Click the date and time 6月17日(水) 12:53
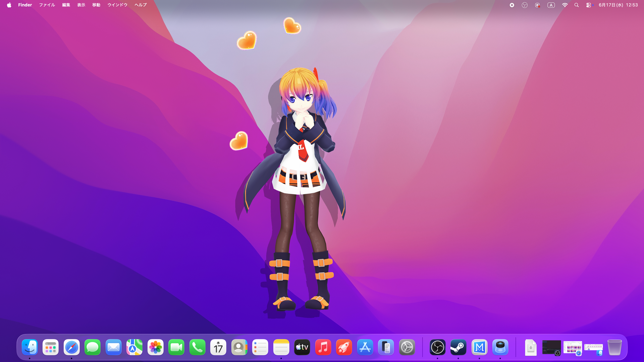The height and width of the screenshot is (362, 644). pyautogui.click(x=618, y=5)
